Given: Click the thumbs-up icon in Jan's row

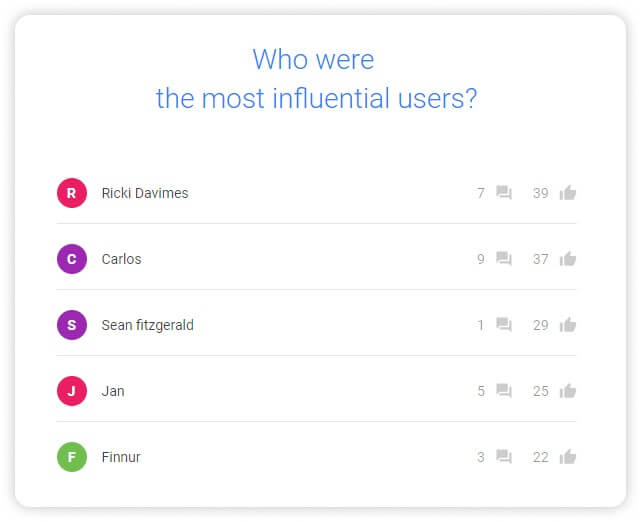Looking at the screenshot, I should (x=568, y=391).
